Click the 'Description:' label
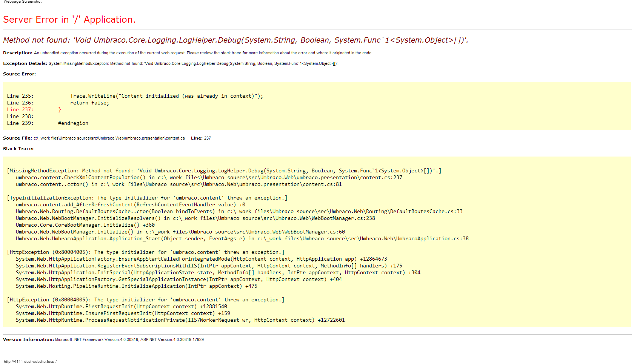634x364 pixels. tap(18, 53)
